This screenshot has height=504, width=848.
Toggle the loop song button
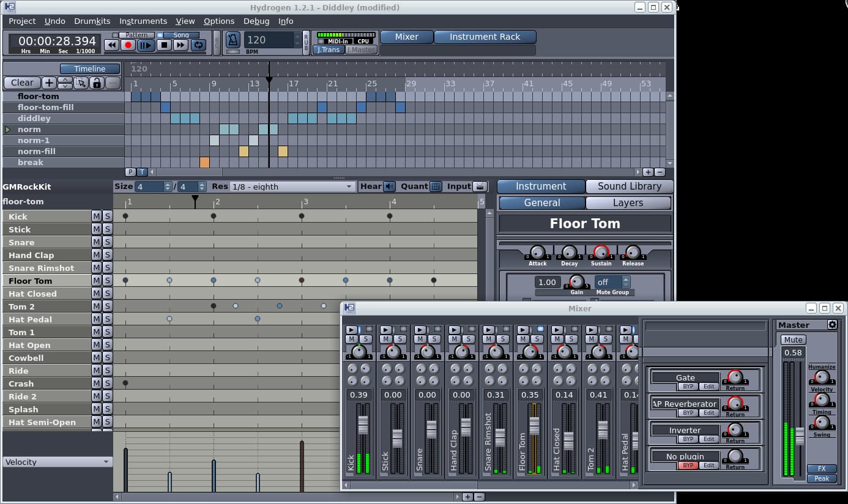(x=198, y=45)
